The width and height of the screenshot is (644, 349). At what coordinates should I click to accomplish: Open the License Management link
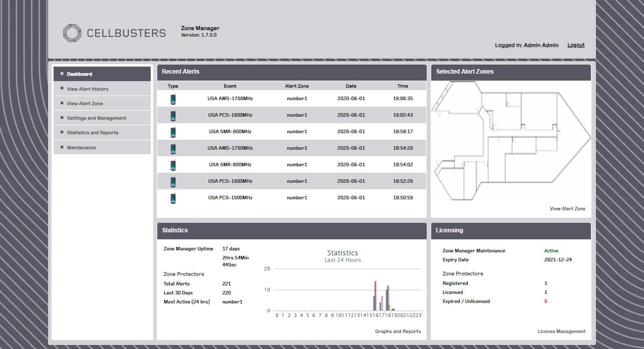(561, 331)
